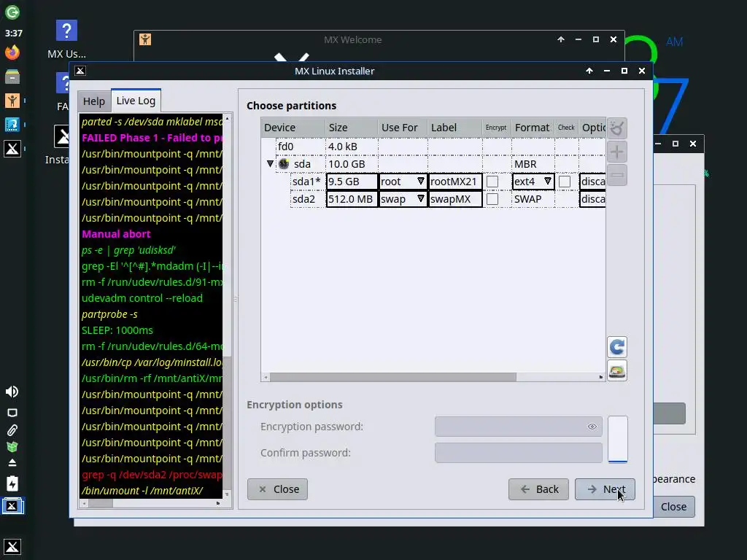Image resolution: width=747 pixels, height=560 pixels.
Task: Click the Confirm password field
Action: 519,452
